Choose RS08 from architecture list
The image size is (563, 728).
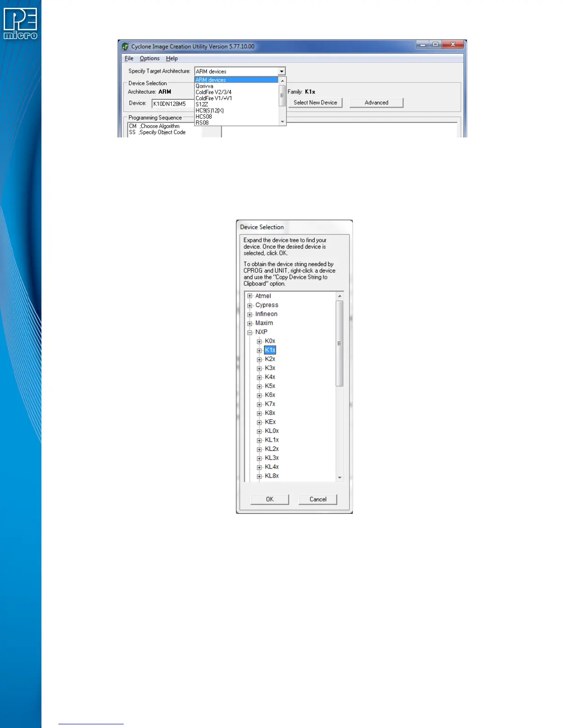236,123
